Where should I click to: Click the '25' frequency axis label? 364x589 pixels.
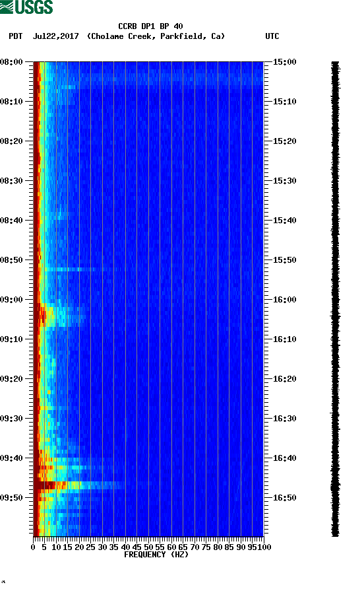90,547
